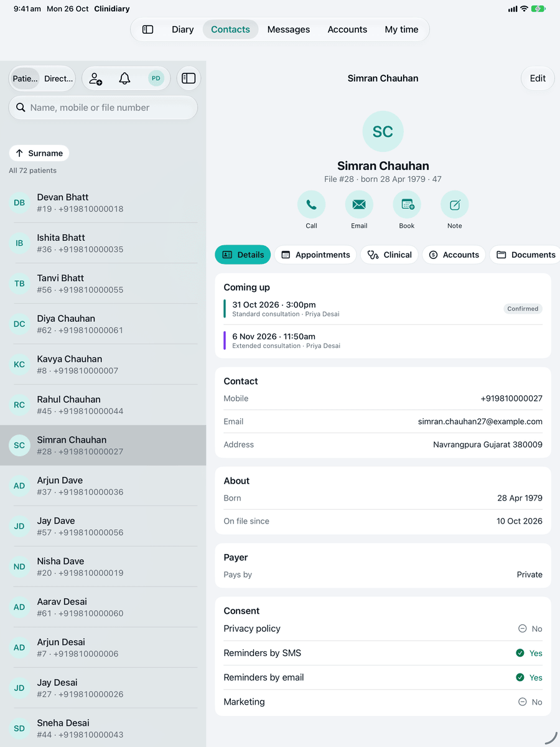Viewport: 560px width, 747px height.
Task: Add a note with the Note icon
Action: 455,204
